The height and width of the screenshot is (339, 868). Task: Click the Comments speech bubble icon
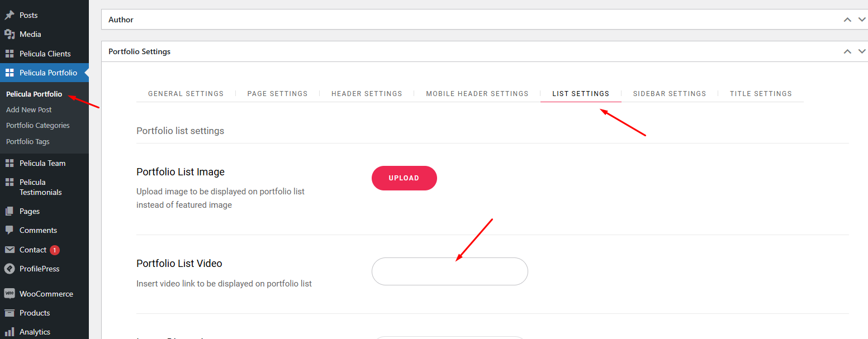click(10, 230)
